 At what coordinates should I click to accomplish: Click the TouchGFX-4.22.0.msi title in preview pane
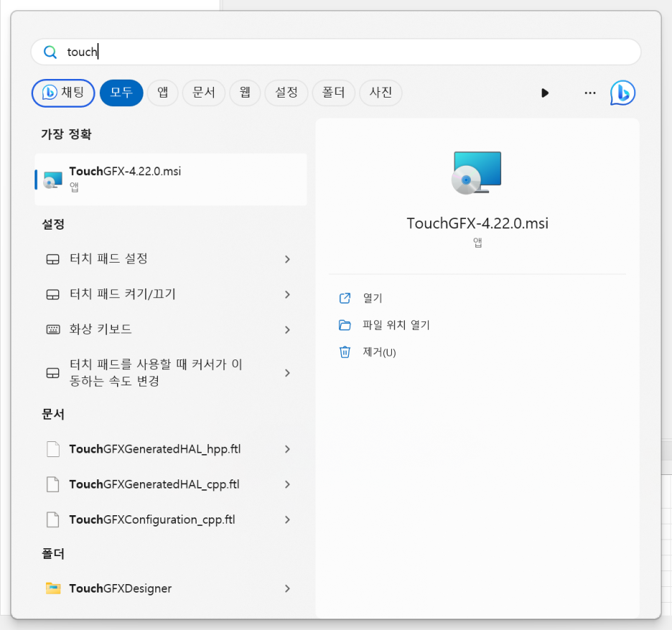pyautogui.click(x=477, y=224)
